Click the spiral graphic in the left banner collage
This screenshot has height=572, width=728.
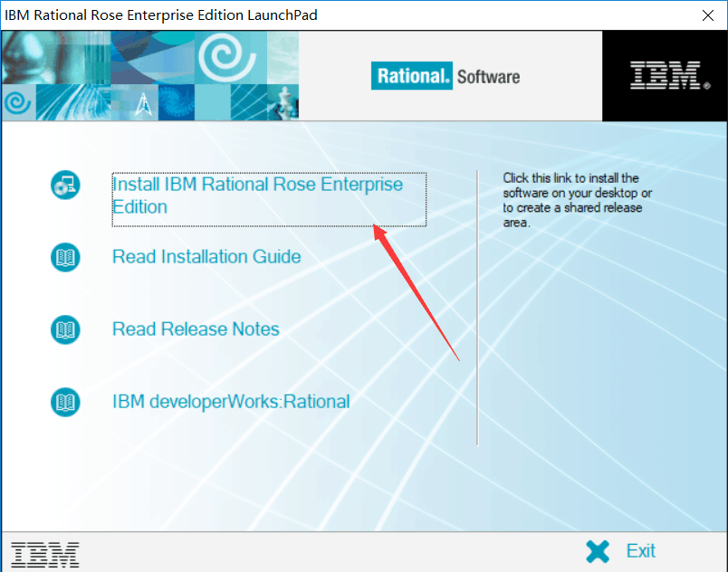[225, 58]
